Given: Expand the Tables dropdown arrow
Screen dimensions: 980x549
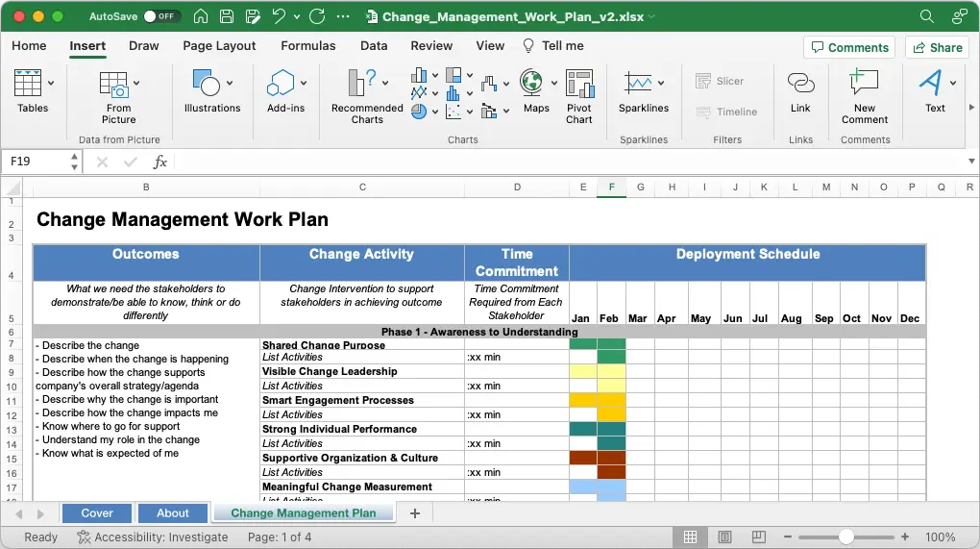Looking at the screenshot, I should pos(51,83).
